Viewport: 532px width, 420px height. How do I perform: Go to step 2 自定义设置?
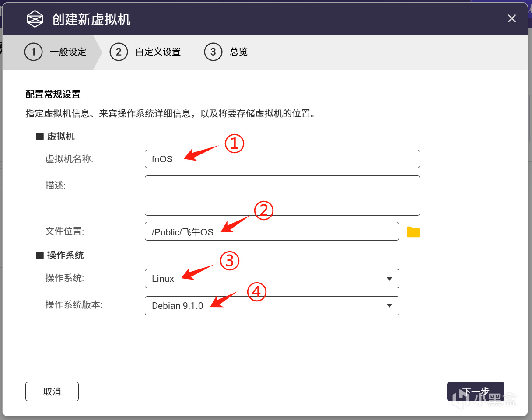tap(145, 52)
